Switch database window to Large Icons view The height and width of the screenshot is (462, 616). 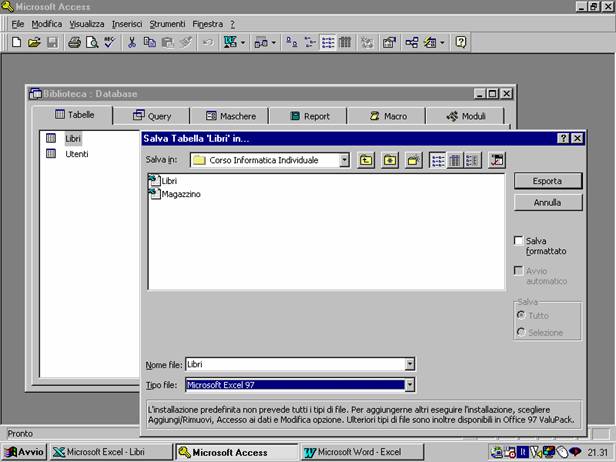pyautogui.click(x=292, y=42)
